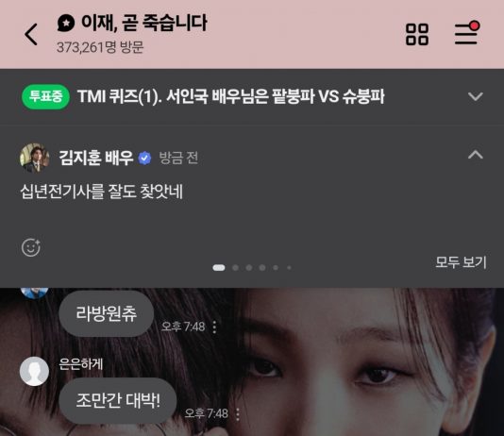Tap the back arrow icon
Image resolution: width=504 pixels, height=436 pixels.
click(31, 34)
